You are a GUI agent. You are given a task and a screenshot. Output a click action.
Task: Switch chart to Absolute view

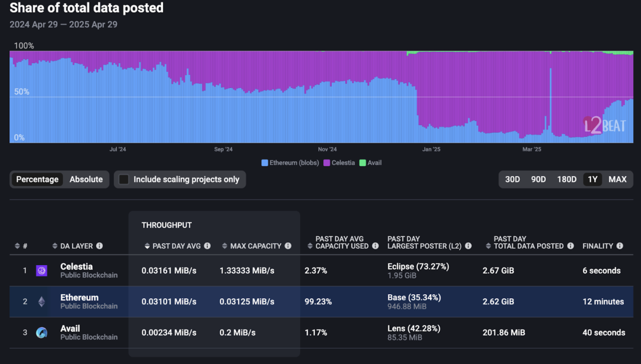click(x=86, y=179)
